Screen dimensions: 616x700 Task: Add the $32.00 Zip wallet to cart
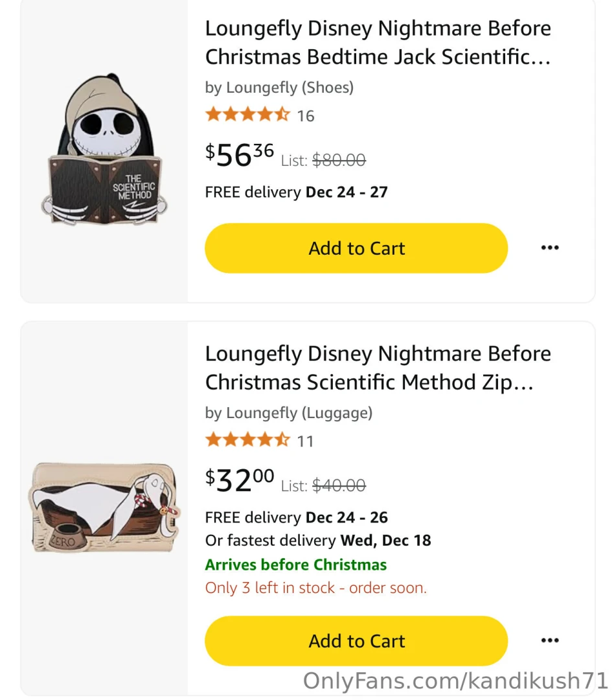[x=356, y=641]
